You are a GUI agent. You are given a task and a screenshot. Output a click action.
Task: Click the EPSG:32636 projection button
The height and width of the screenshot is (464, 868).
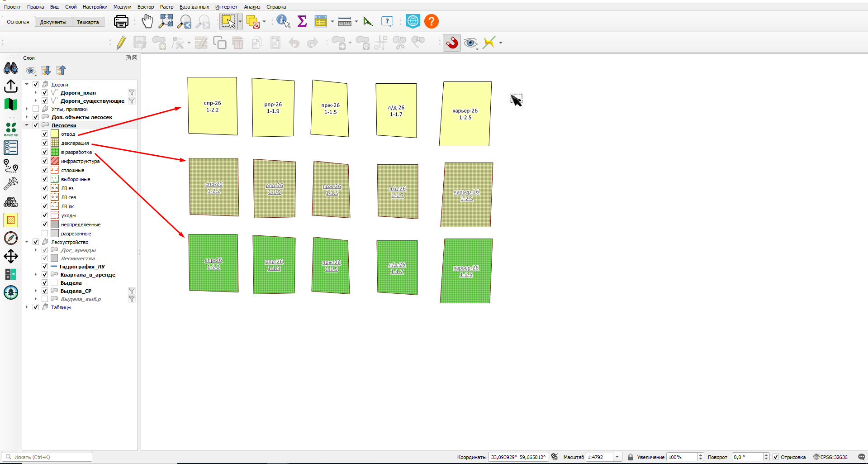coord(830,457)
